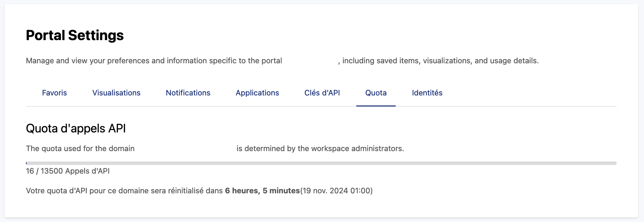The image size is (644, 222).
Task: Open the Clés d'API tab
Action: click(322, 93)
